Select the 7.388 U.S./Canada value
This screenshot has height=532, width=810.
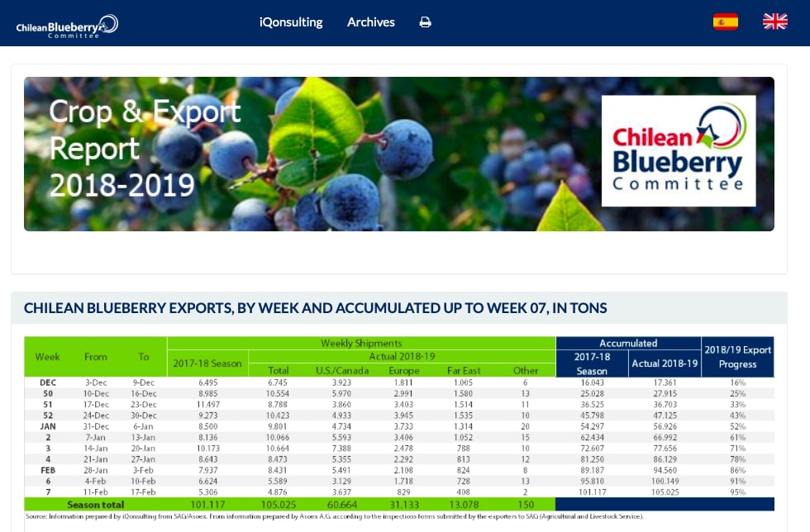pos(341,449)
